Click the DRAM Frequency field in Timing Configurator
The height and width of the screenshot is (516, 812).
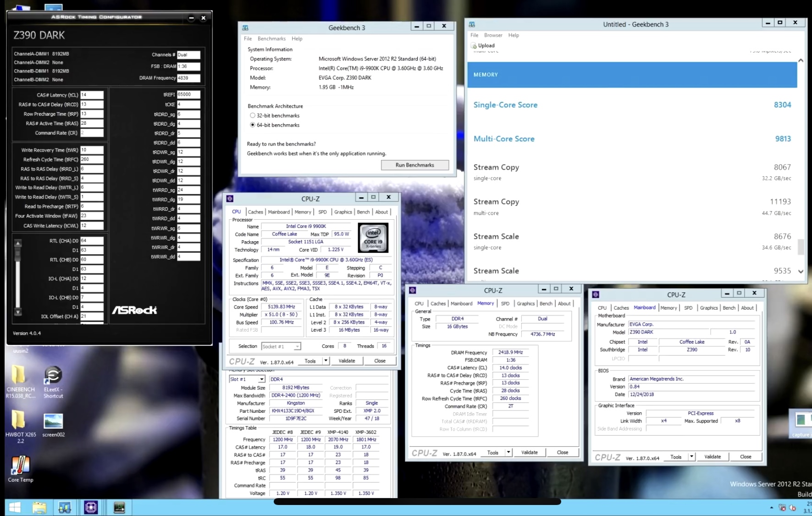pos(188,78)
